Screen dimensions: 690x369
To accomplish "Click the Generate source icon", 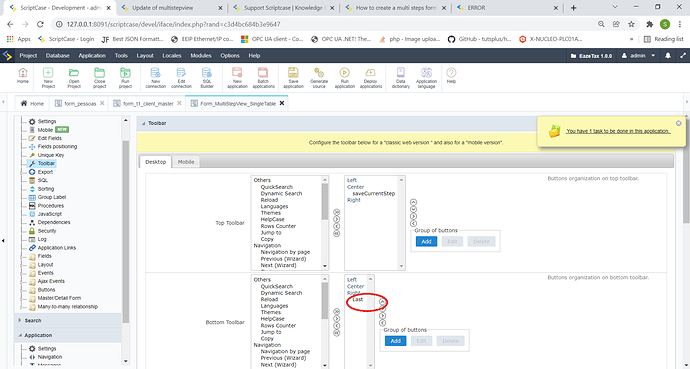I will (319, 78).
